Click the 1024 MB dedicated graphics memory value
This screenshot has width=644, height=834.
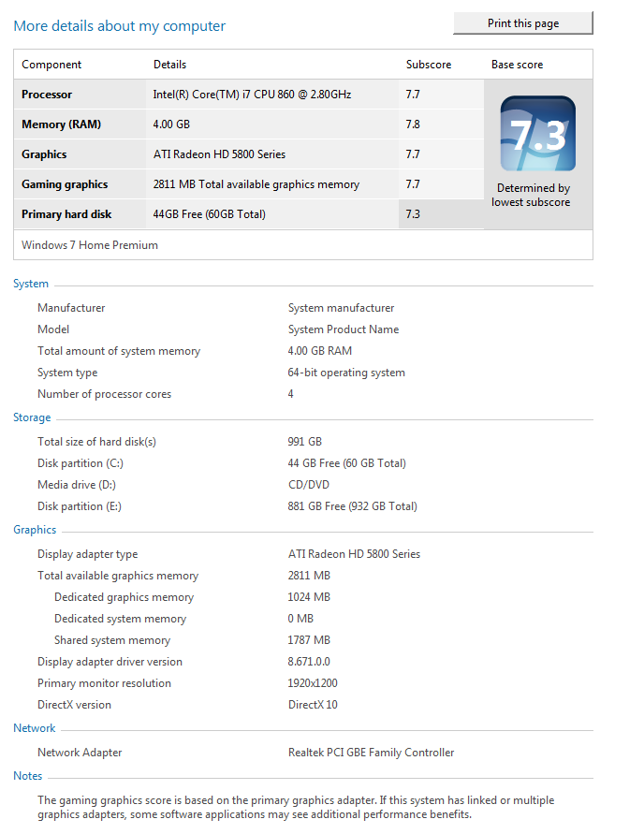tap(309, 597)
